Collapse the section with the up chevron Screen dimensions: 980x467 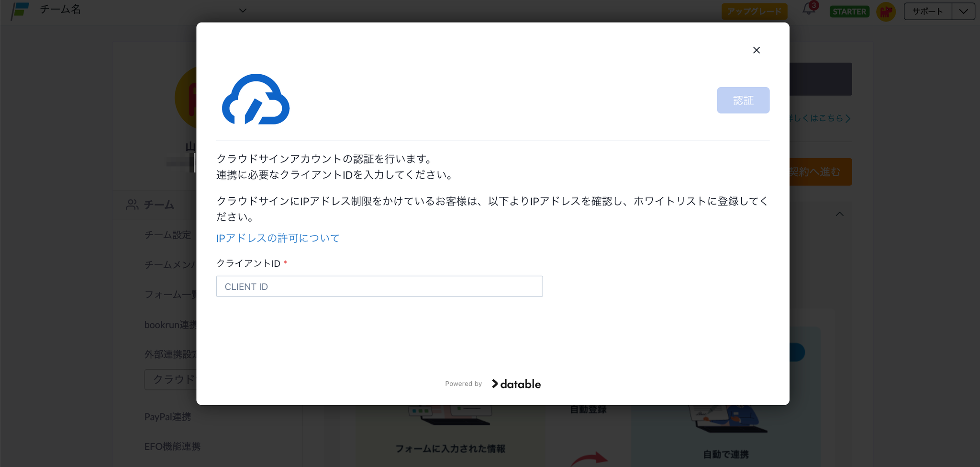coord(839,214)
